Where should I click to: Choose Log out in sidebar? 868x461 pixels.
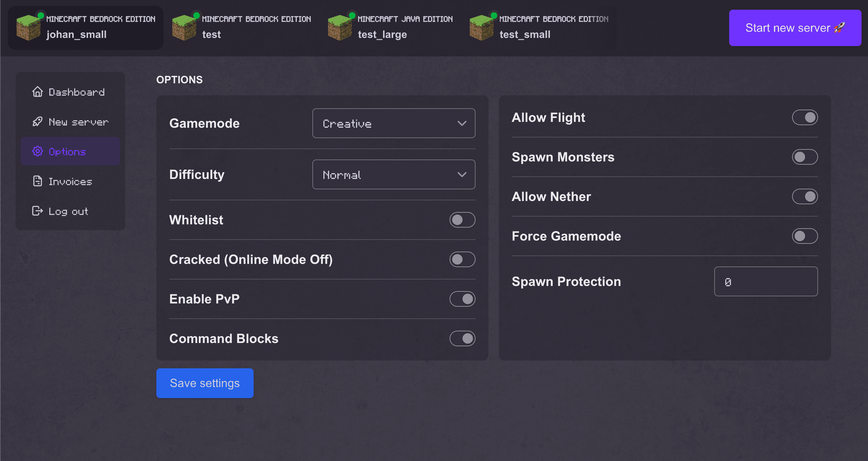pos(70,211)
